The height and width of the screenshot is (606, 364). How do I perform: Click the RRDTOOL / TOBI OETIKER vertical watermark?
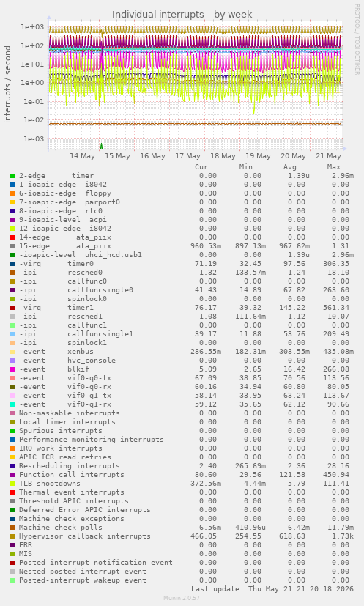357,40
